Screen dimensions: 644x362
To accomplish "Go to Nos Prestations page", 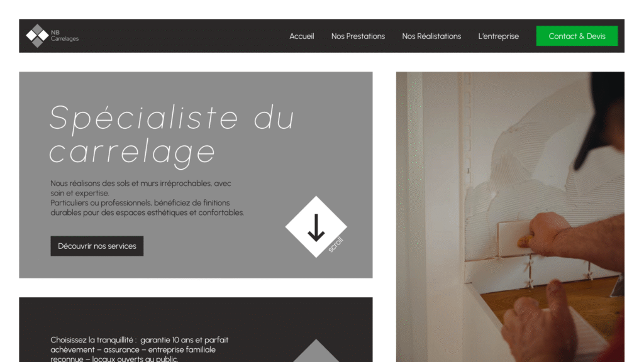I will click(358, 36).
